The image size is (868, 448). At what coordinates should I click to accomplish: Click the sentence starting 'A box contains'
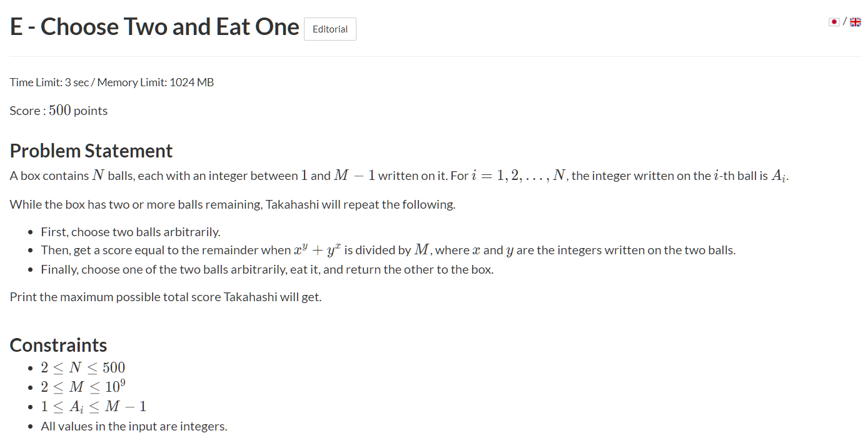tap(250, 176)
